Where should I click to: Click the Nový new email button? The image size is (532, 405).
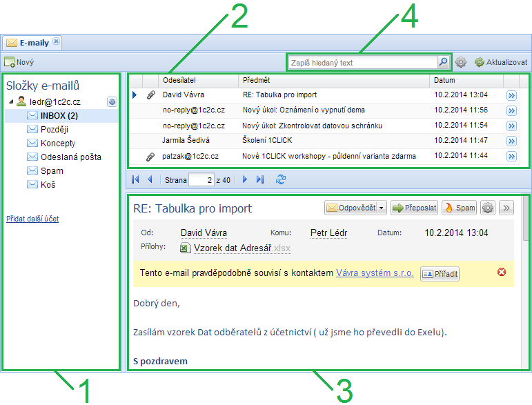[19, 62]
